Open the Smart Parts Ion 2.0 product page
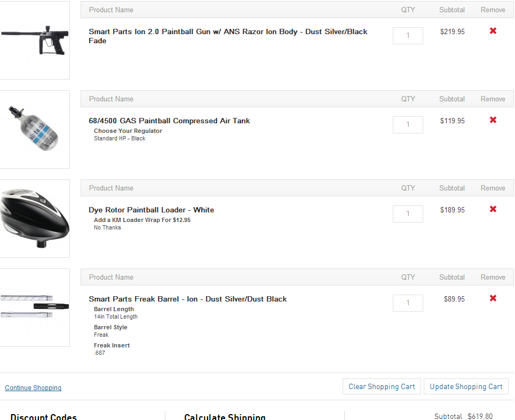 point(228,32)
